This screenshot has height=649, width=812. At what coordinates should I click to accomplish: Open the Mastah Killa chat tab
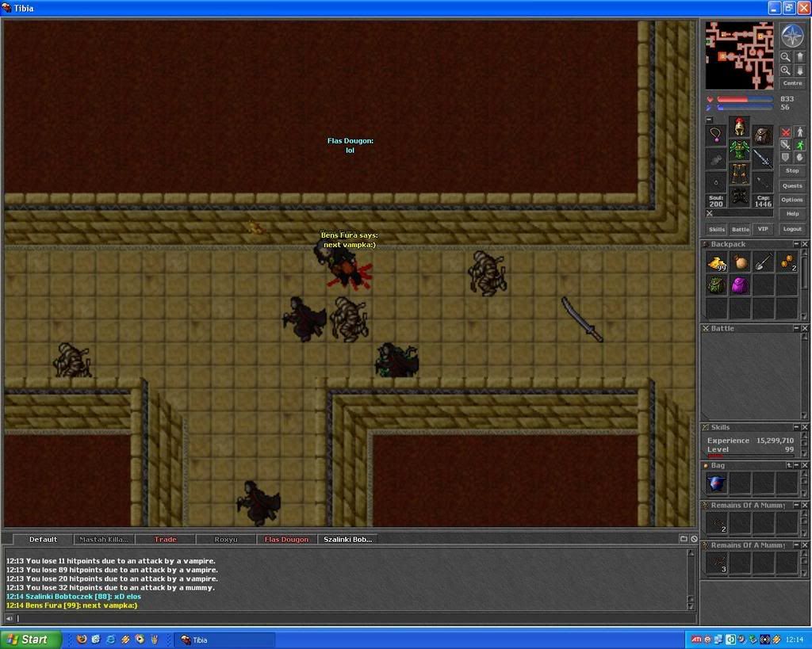click(104, 540)
